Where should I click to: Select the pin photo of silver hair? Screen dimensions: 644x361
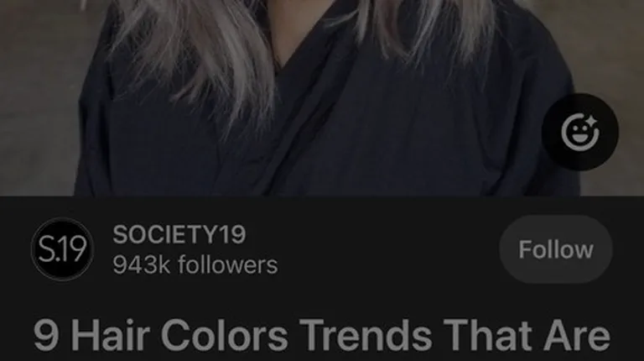[x=322, y=98]
